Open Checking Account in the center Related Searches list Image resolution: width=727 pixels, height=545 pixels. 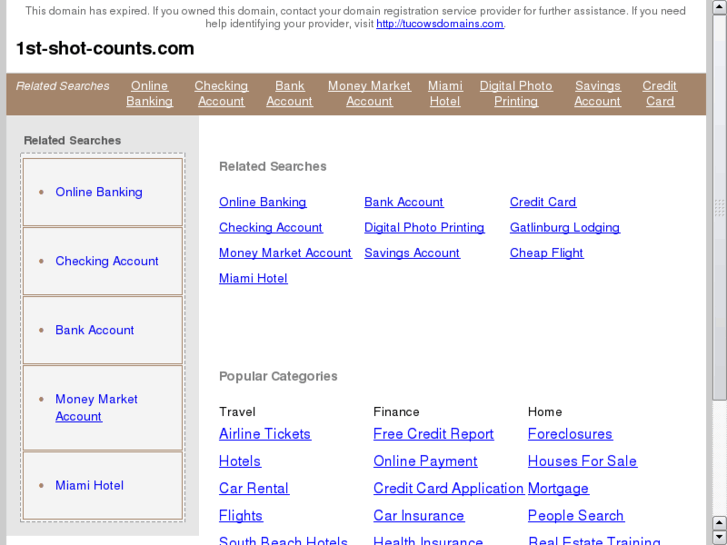[x=271, y=228]
